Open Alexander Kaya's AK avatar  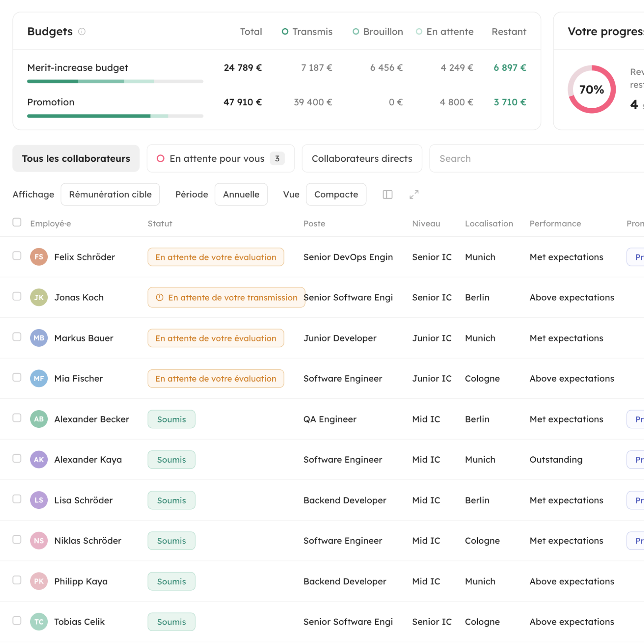39,460
